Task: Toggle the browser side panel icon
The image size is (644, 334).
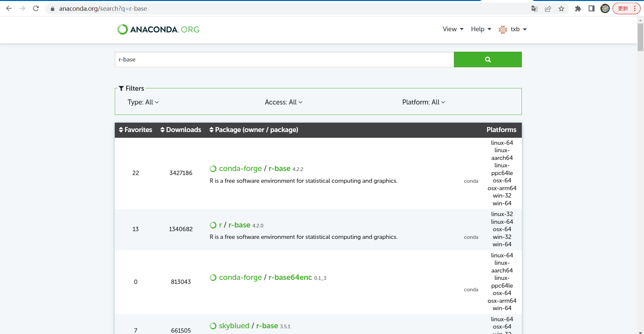Action: pos(591,9)
